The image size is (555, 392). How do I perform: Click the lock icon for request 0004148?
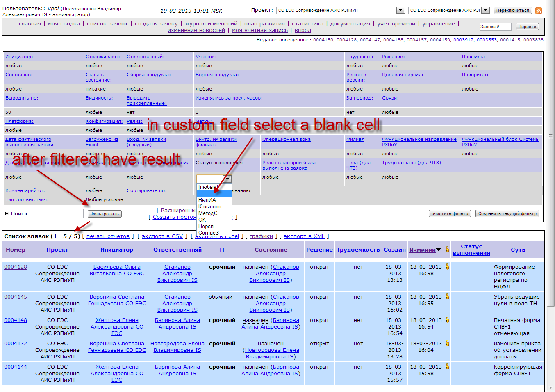[447, 320]
